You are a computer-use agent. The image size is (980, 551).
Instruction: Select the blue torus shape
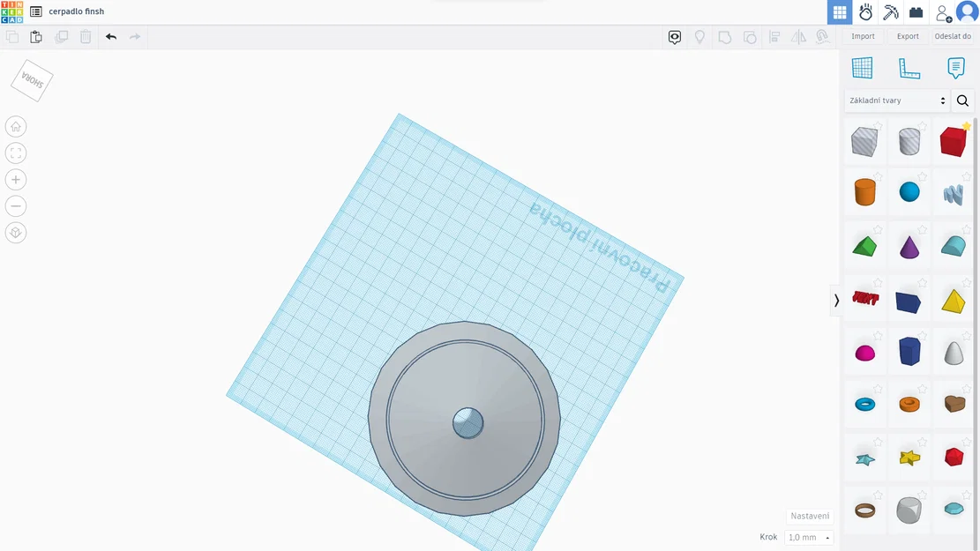[x=864, y=405]
